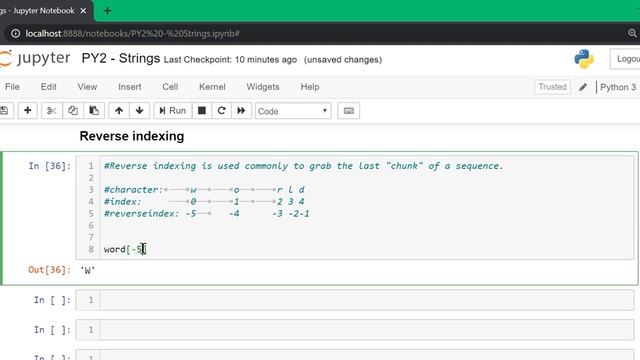Click the zoom magnifier icon in address bar
Screen dimensions: 640x360
[632, 33]
